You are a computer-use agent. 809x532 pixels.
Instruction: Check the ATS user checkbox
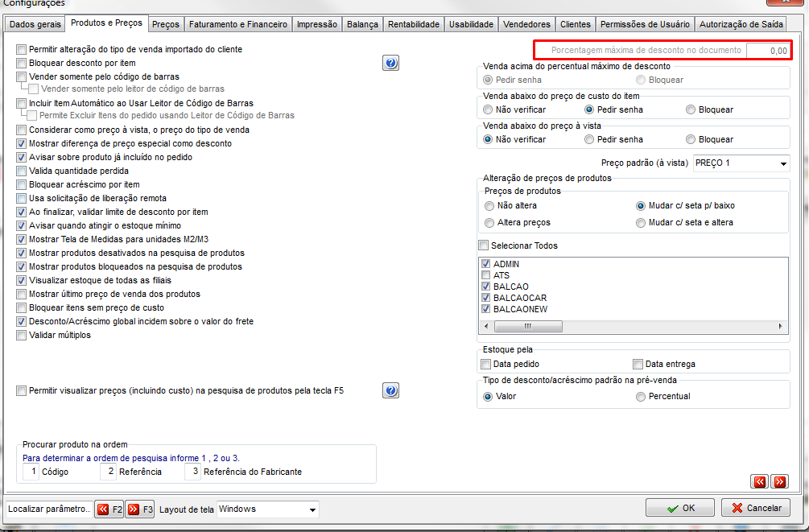[x=485, y=275]
